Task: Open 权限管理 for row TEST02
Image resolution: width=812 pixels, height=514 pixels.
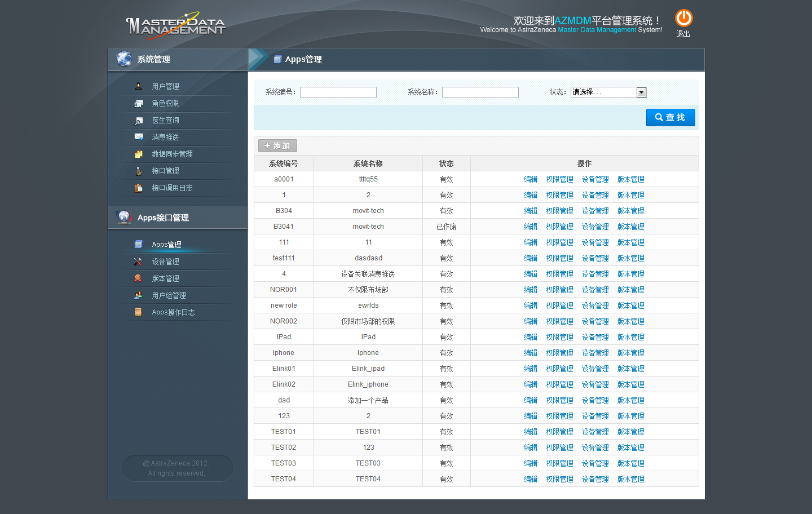Action: tap(559, 447)
